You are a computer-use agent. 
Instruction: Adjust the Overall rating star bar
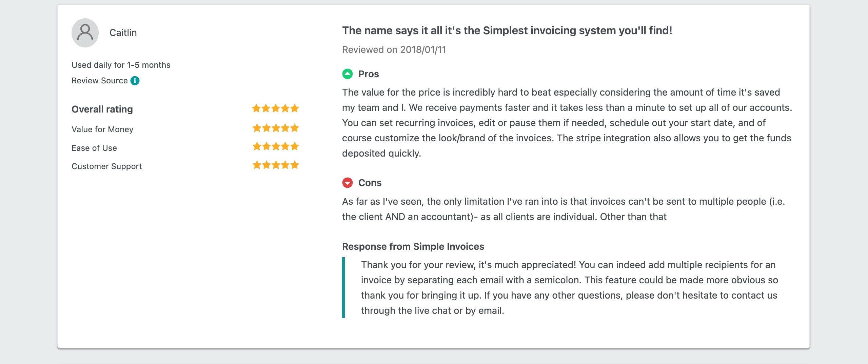click(276, 108)
